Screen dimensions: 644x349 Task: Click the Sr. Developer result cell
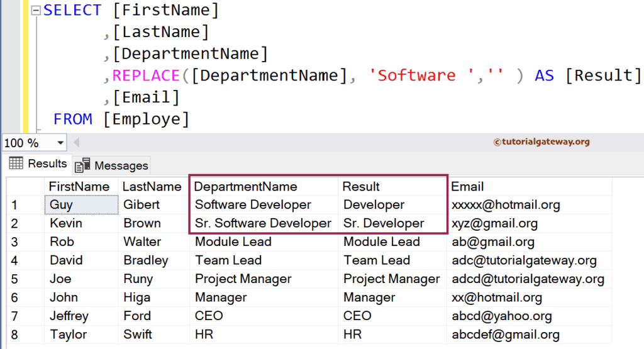(x=392, y=223)
